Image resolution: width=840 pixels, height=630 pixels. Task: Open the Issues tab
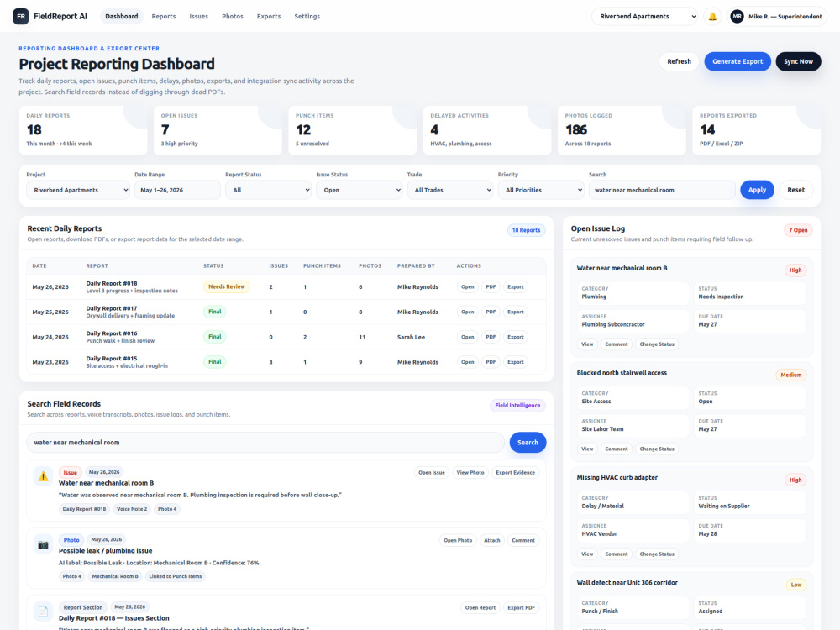click(199, 17)
